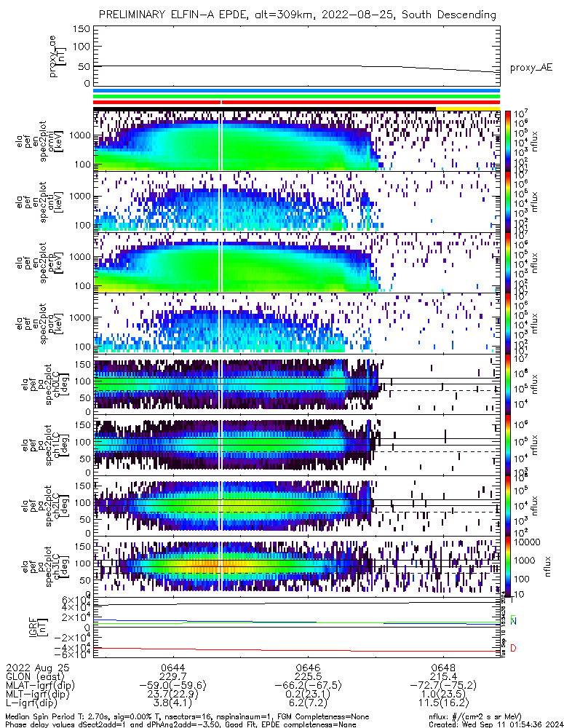Click the 'MLT-igrf(dip)' row label

tap(38, 694)
